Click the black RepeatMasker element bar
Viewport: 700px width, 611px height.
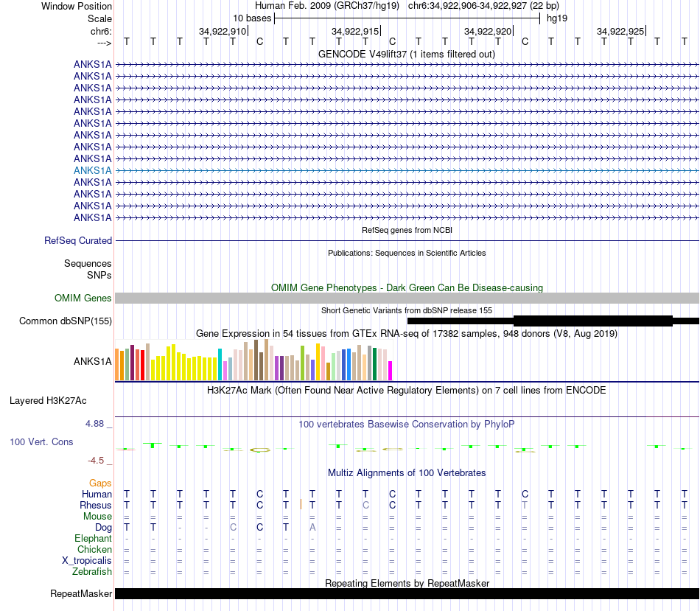point(407,593)
